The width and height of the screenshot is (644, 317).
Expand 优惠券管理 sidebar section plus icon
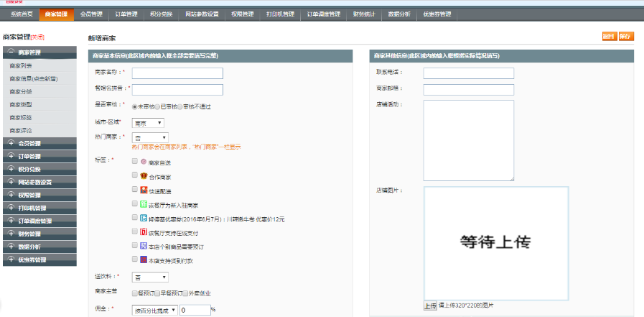(x=11, y=259)
